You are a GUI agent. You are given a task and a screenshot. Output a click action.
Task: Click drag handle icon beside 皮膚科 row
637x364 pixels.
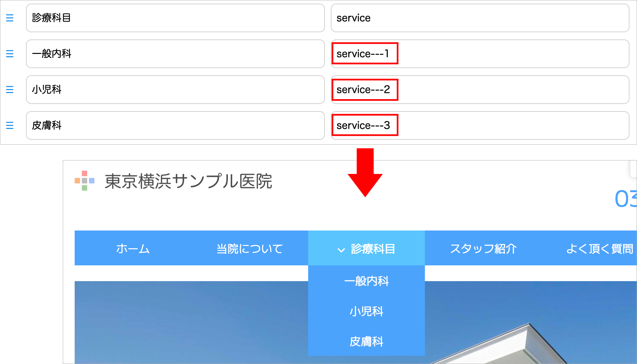pyautogui.click(x=10, y=125)
